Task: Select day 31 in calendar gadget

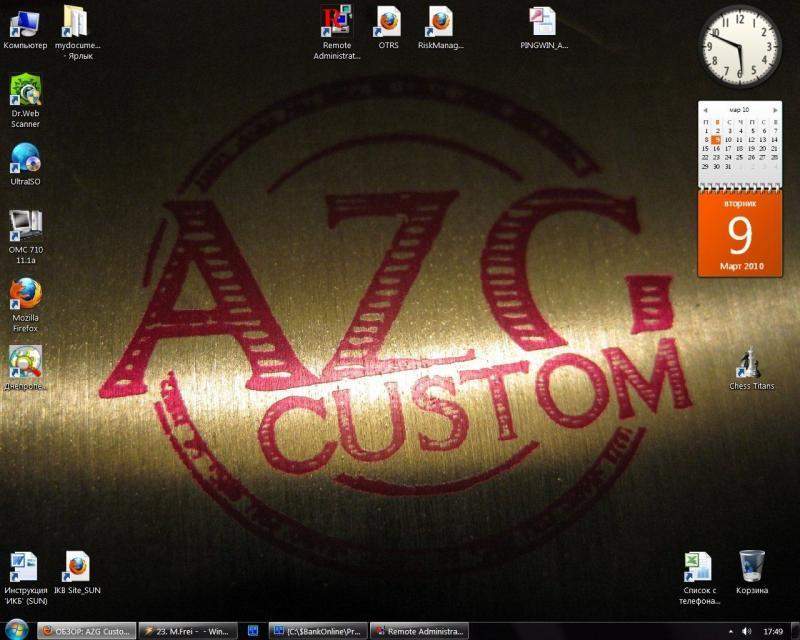Action: [728, 167]
